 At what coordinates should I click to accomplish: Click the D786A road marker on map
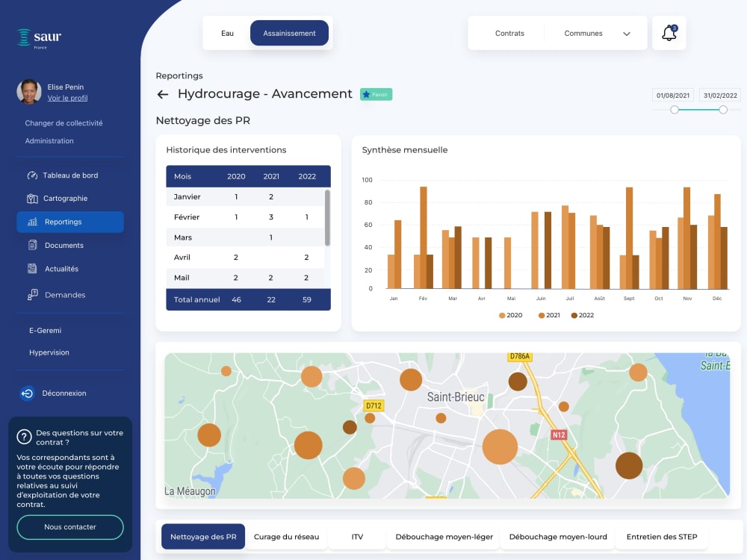(519, 356)
